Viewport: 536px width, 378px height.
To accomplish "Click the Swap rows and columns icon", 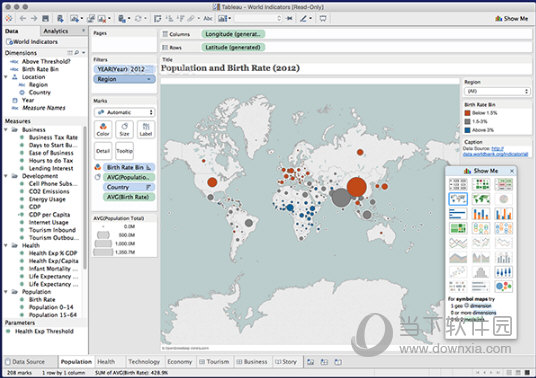I will coord(157,18).
